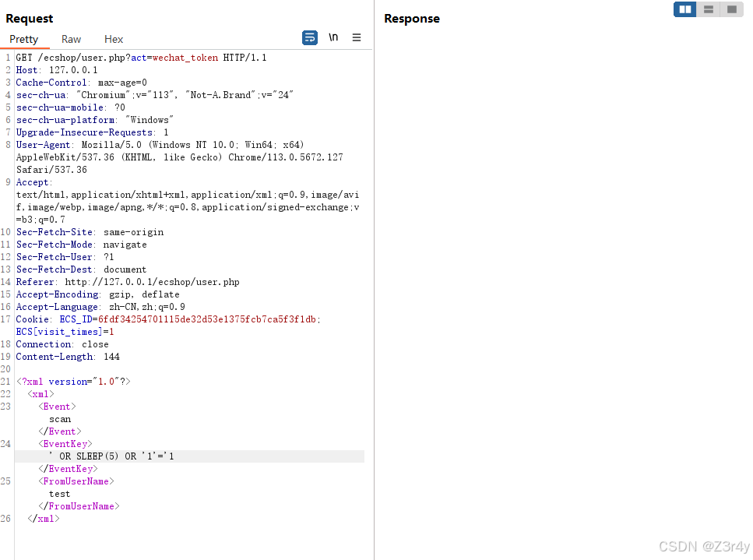Click the Sec-Fetch-User header line
753x560 pixels.
[x=65, y=258]
